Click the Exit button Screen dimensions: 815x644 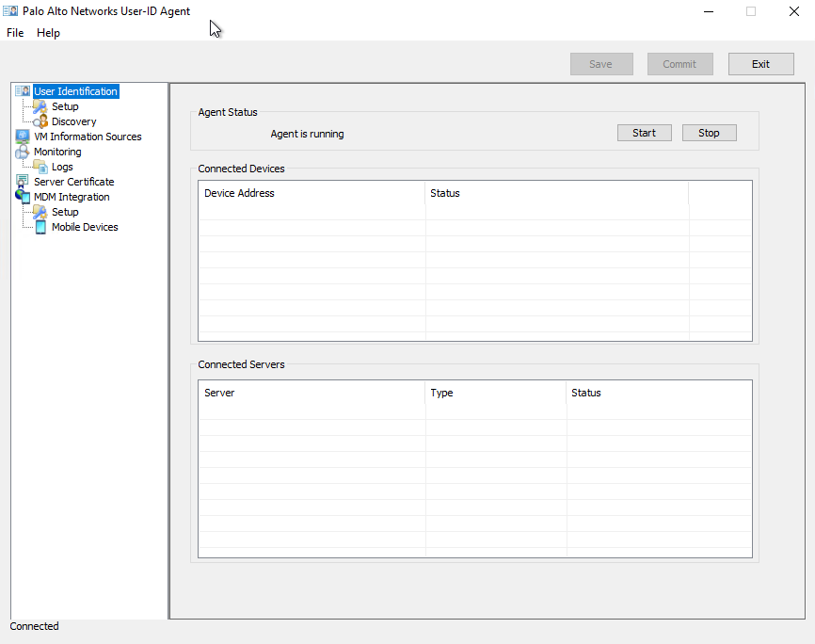(x=761, y=64)
